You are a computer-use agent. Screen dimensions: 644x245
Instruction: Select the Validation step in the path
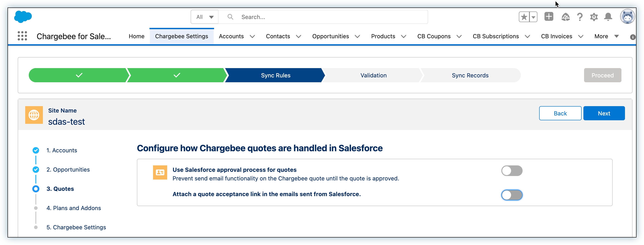click(x=373, y=75)
